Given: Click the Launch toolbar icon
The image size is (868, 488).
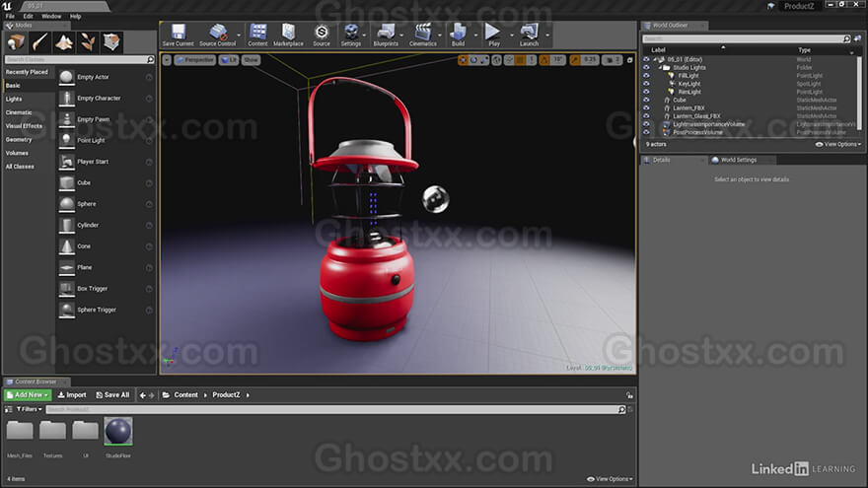Looking at the screenshot, I should pos(529,35).
